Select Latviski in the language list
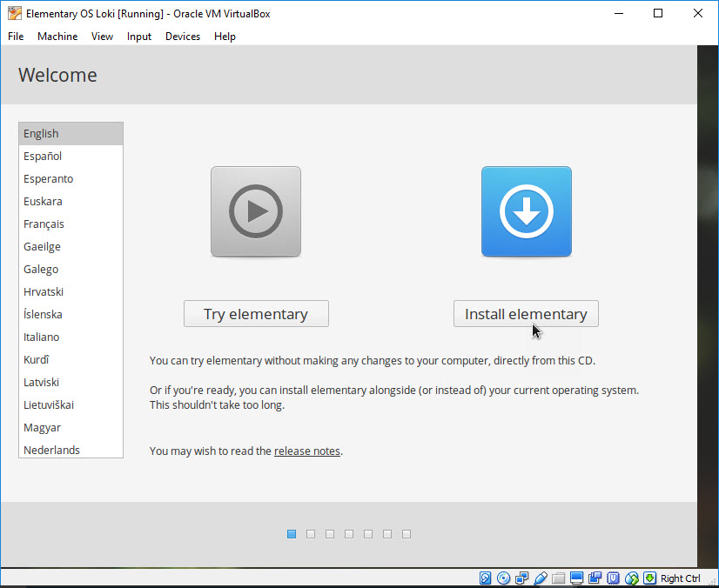Screen dimensions: 719x588 coord(71,382)
